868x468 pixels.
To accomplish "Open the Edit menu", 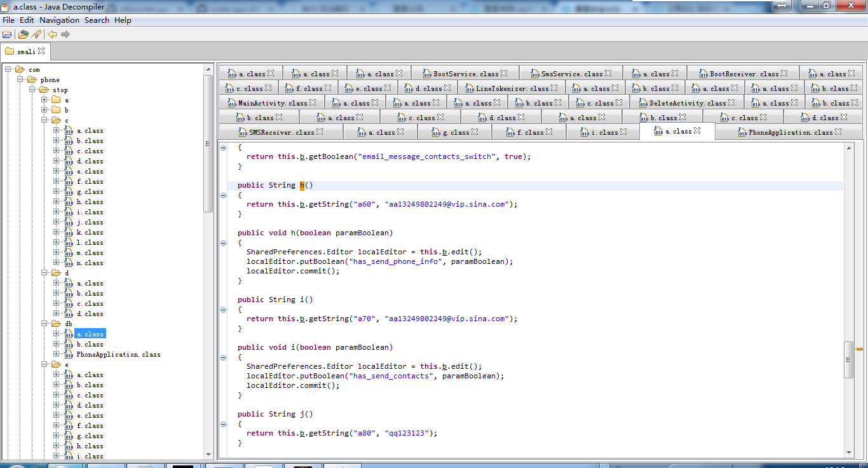I will click(x=27, y=20).
